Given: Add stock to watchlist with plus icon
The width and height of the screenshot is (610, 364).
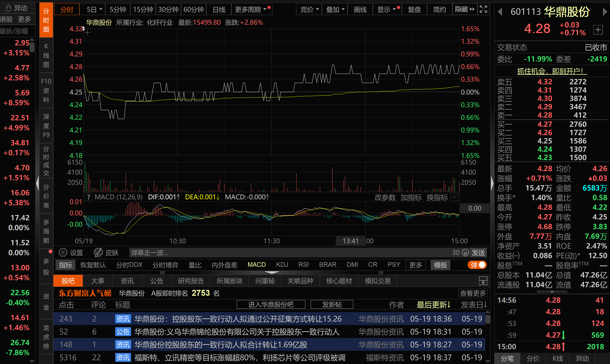Looking at the screenshot, I should pyautogui.click(x=598, y=30).
